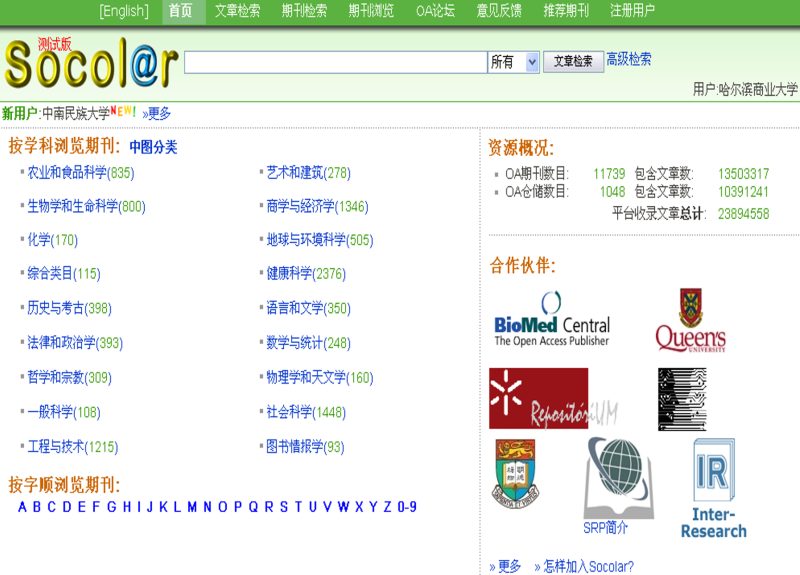Browse 社会科学(1448) journals

click(x=306, y=412)
